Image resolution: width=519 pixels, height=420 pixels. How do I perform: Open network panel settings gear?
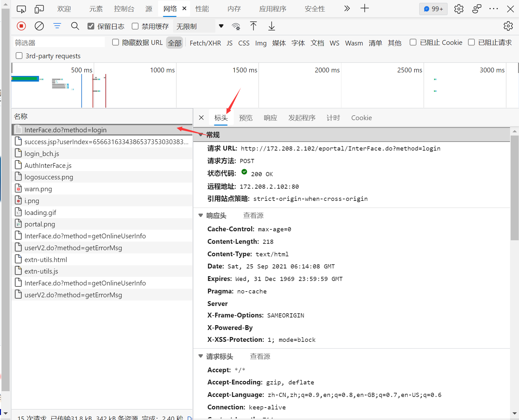pyautogui.click(x=508, y=26)
